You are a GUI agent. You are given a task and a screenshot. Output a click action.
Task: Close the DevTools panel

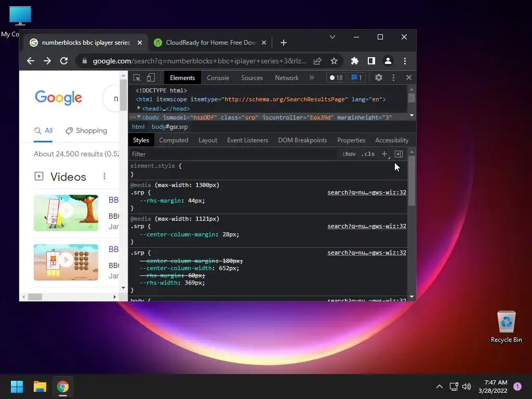(409, 78)
